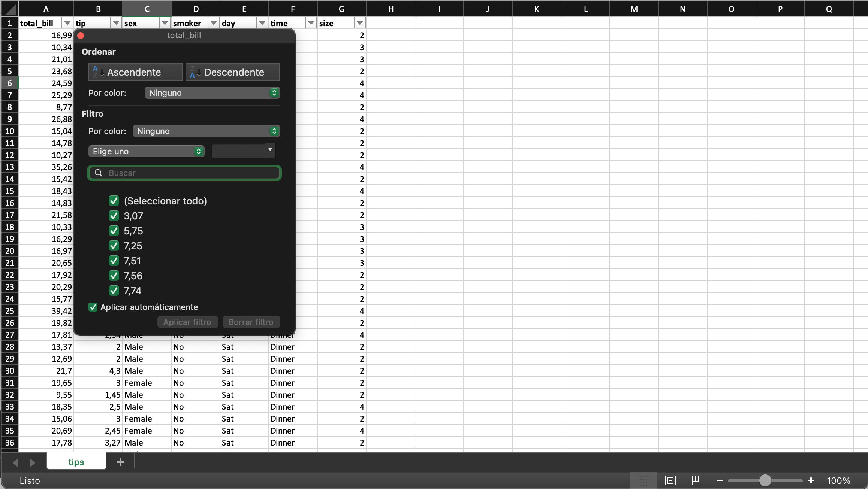Open the smoker column filter arrow
This screenshot has width=868, height=489.
[x=214, y=23]
